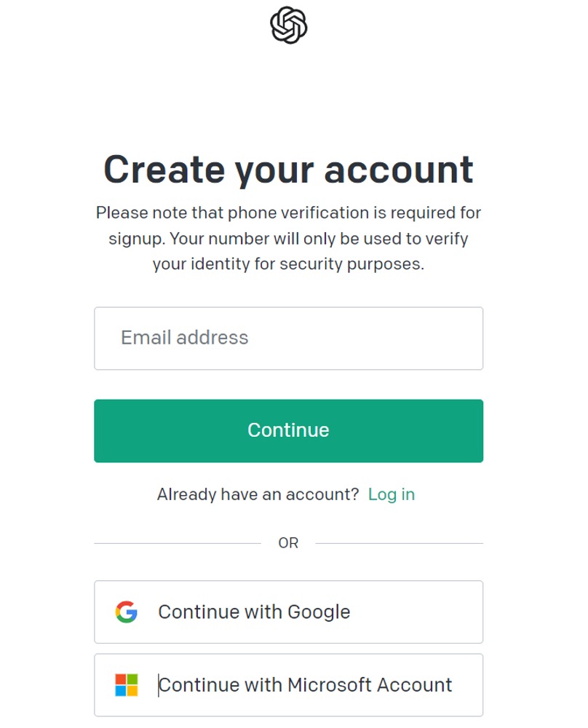Click the "your identity for security purposes" line
The image size is (588, 728).
tap(288, 264)
